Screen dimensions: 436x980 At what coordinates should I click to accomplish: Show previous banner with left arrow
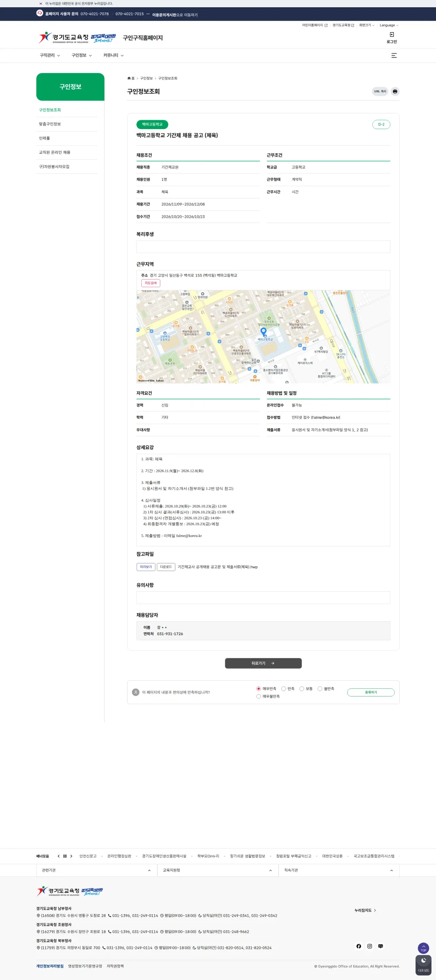tap(59, 856)
